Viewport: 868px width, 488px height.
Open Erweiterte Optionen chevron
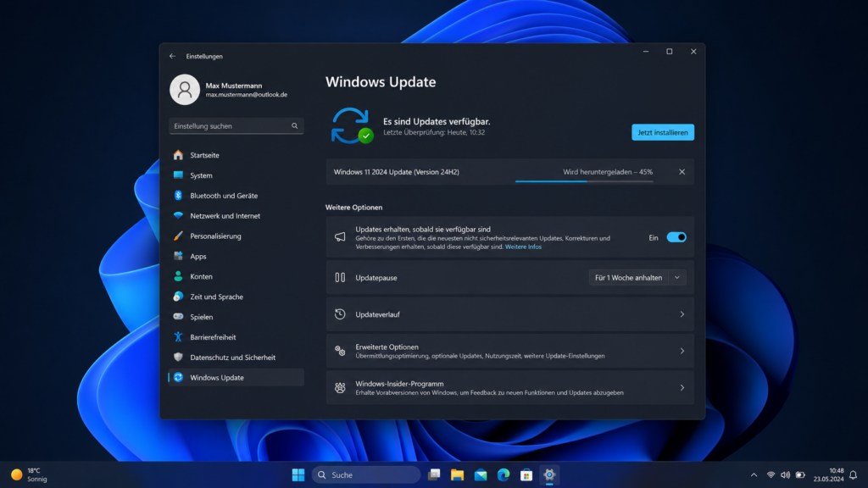682,351
